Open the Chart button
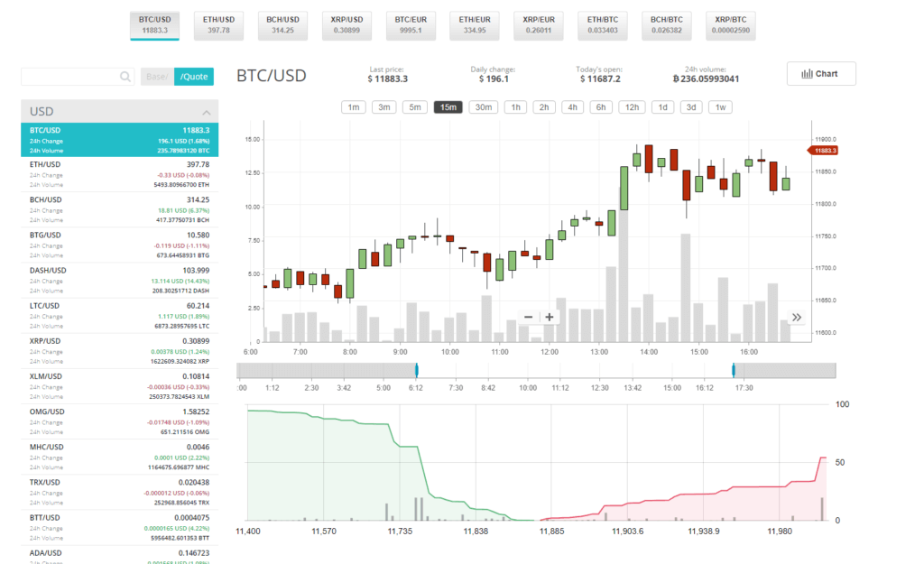 click(x=821, y=74)
